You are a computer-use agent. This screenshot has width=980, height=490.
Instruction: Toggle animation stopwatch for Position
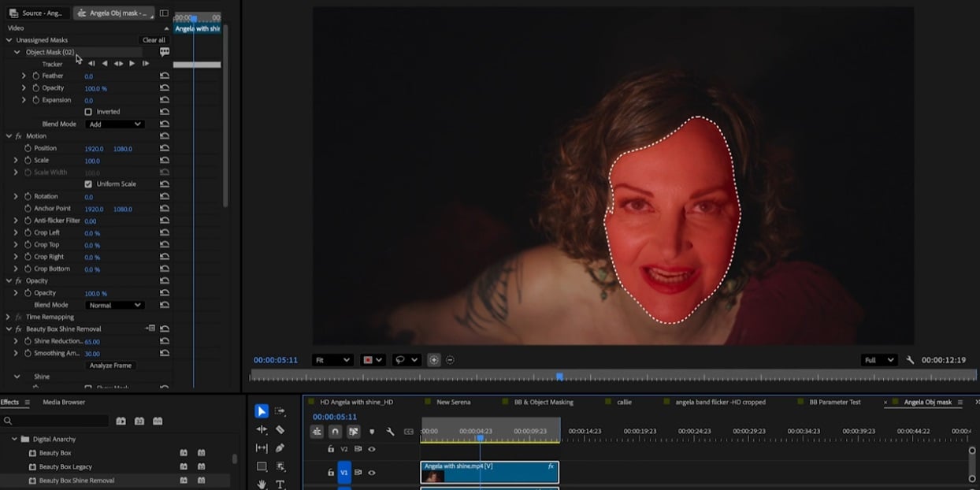click(28, 148)
